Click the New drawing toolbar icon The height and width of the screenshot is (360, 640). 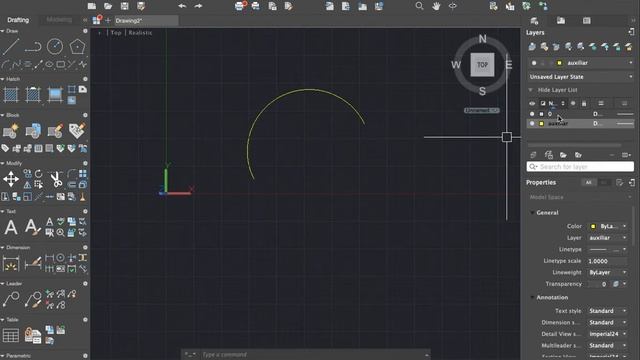coord(92,6)
